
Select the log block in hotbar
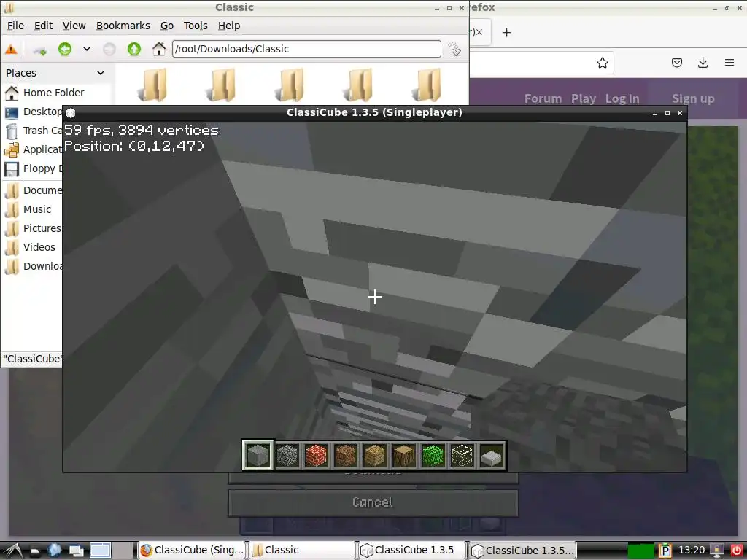(x=403, y=455)
